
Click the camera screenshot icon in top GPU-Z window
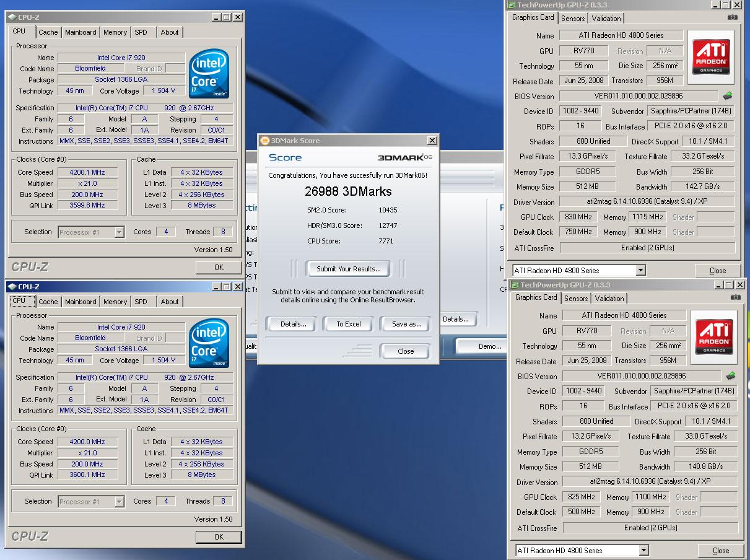[x=733, y=17]
